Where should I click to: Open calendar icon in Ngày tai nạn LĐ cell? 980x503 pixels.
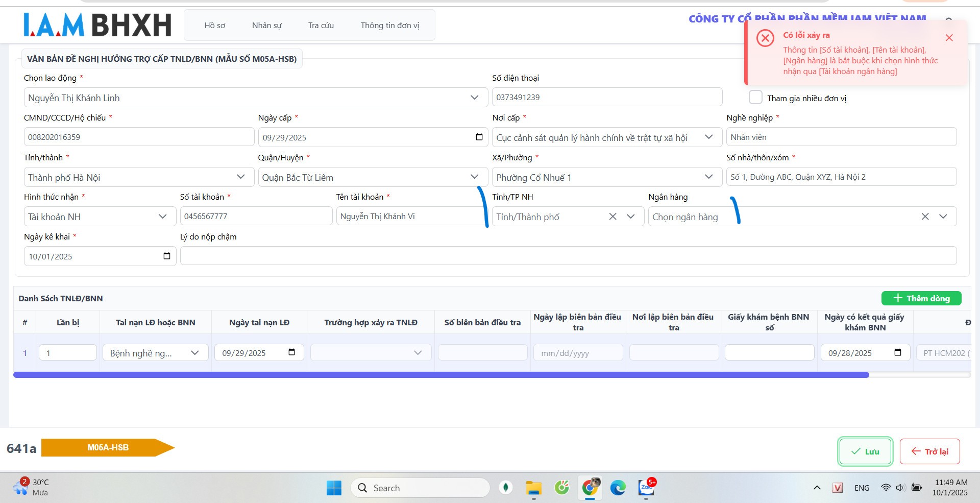click(291, 352)
